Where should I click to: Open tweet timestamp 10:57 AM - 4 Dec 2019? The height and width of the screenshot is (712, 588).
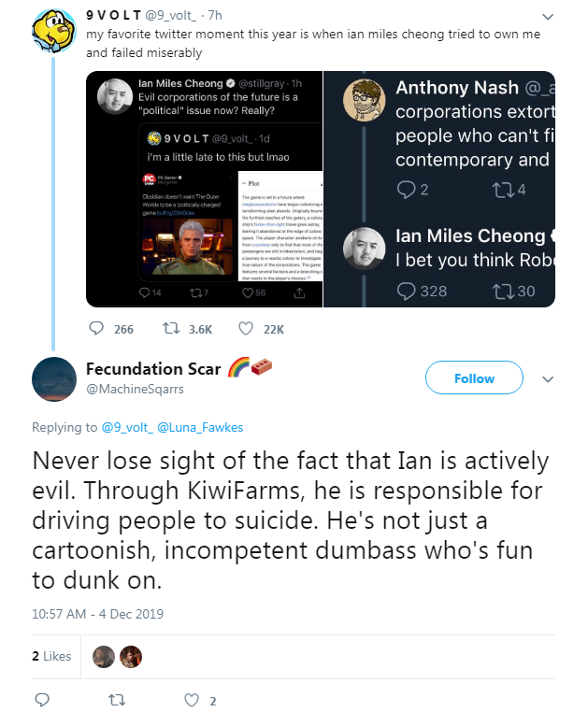pyautogui.click(x=97, y=614)
